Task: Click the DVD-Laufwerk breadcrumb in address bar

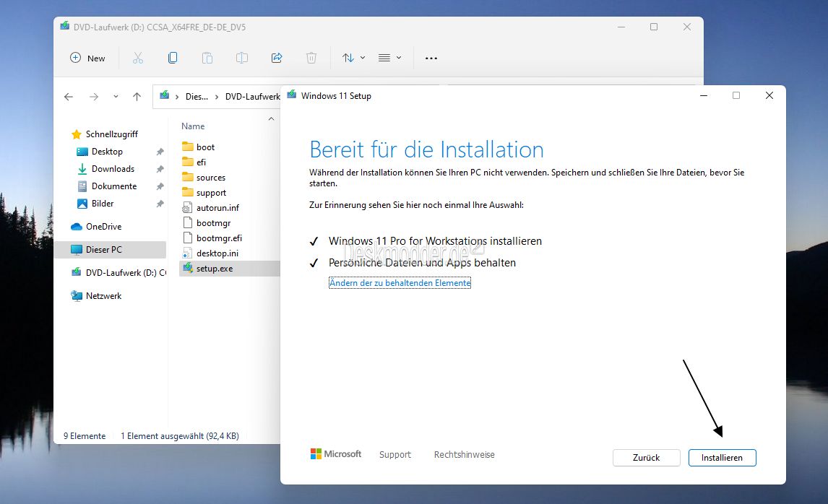Action: coord(252,97)
